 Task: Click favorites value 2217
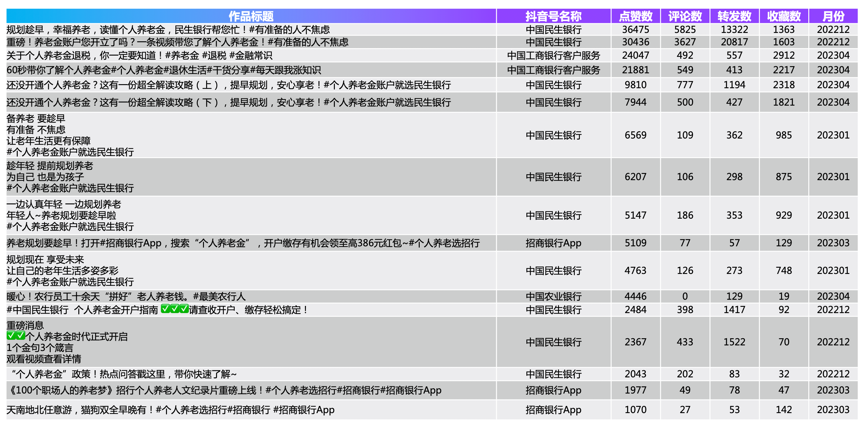tap(784, 70)
